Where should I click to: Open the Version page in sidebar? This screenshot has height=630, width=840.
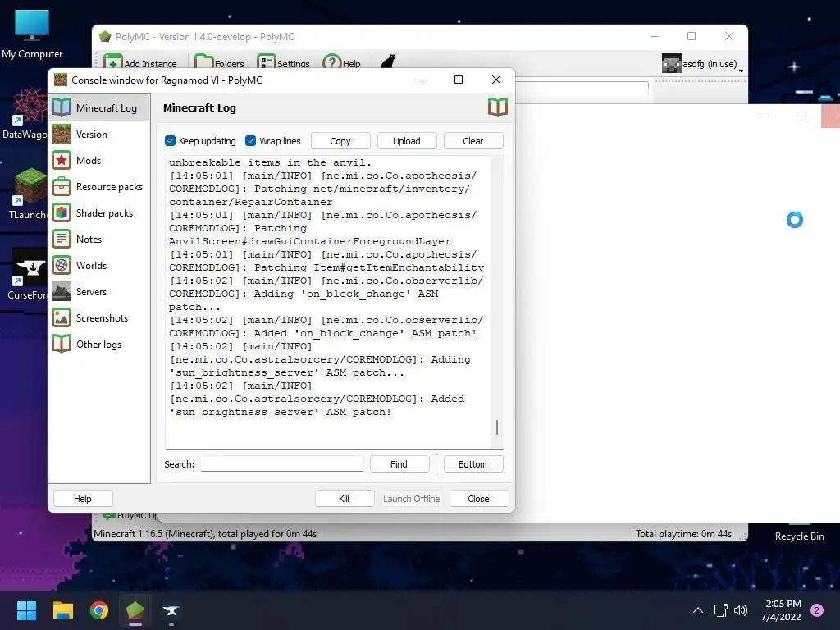click(99, 134)
